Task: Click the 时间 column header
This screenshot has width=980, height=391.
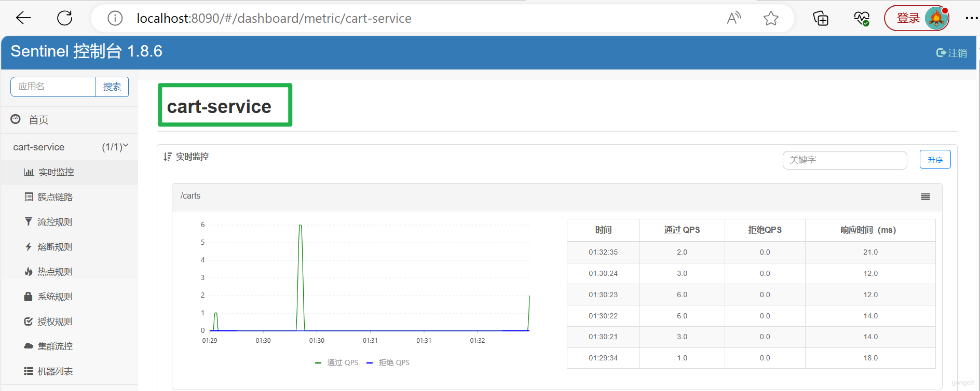Action: coord(603,230)
